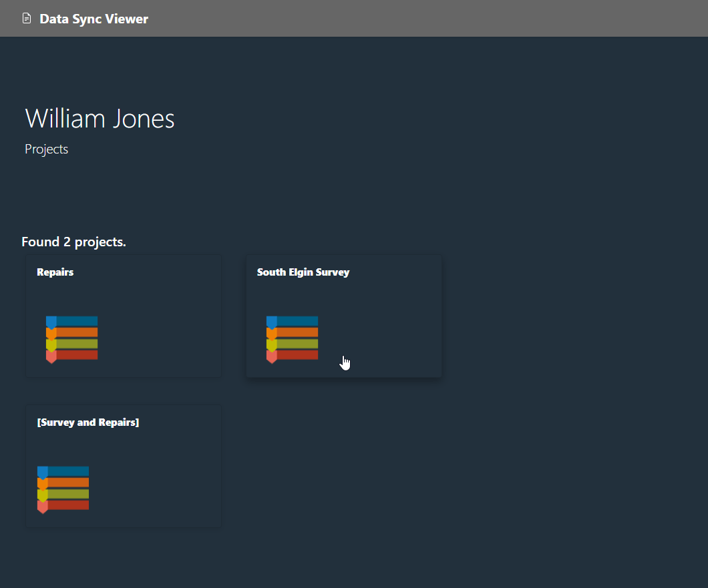Pick the olive band in Repairs icon
The height and width of the screenshot is (588, 708).
tap(77, 344)
